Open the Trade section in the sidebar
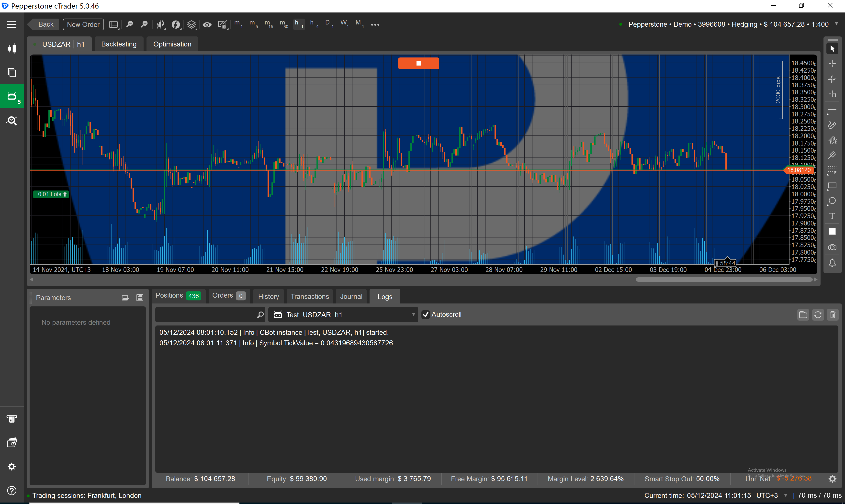 pyautogui.click(x=11, y=49)
